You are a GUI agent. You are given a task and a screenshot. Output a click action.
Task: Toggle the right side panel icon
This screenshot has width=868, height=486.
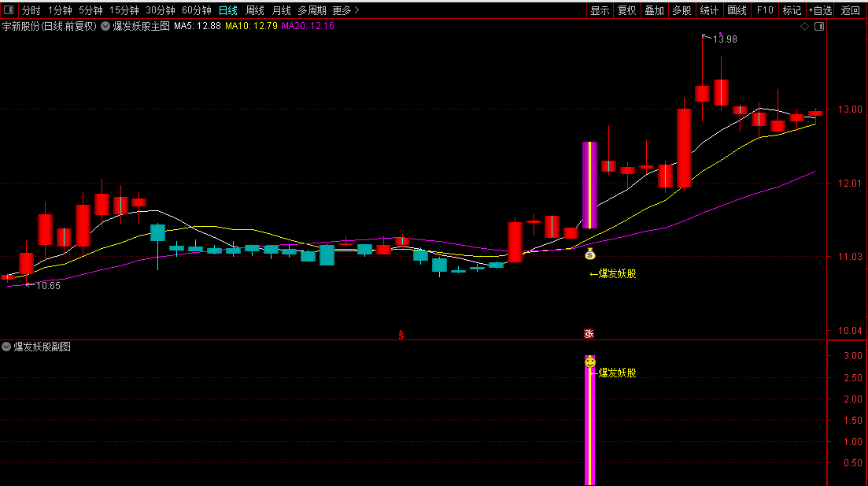click(x=819, y=27)
